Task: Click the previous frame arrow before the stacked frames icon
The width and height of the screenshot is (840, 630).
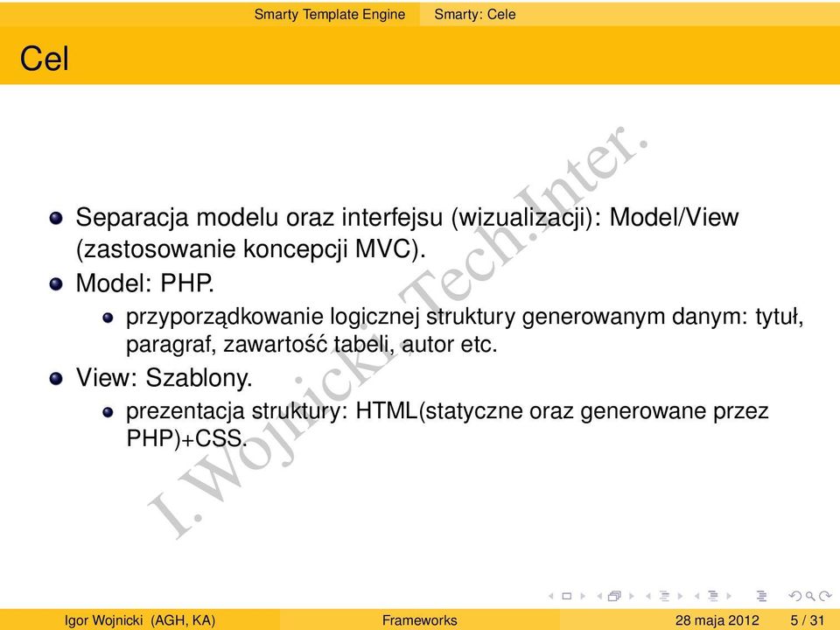Action: coord(599,596)
